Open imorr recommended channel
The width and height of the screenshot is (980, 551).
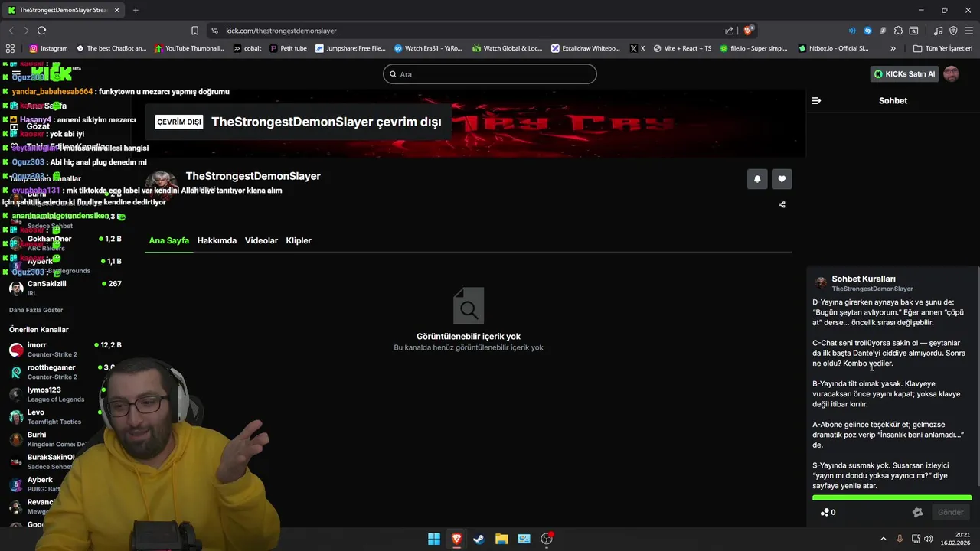pyautogui.click(x=65, y=350)
